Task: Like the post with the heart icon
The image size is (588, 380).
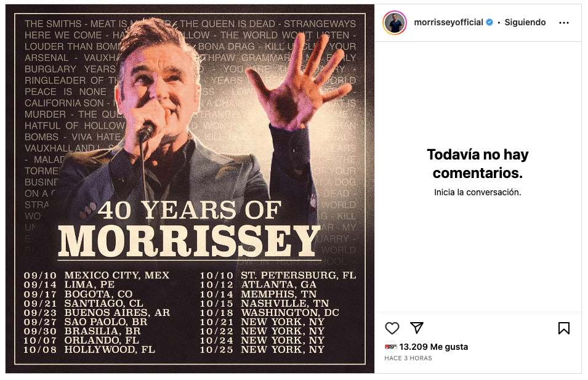Action: (x=392, y=328)
